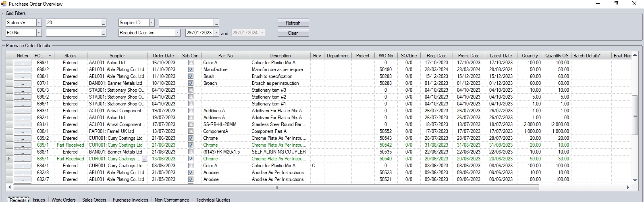The height and width of the screenshot is (202, 644).
Task: Click ellipsis lookup beside PO No field
Action: click(x=104, y=33)
